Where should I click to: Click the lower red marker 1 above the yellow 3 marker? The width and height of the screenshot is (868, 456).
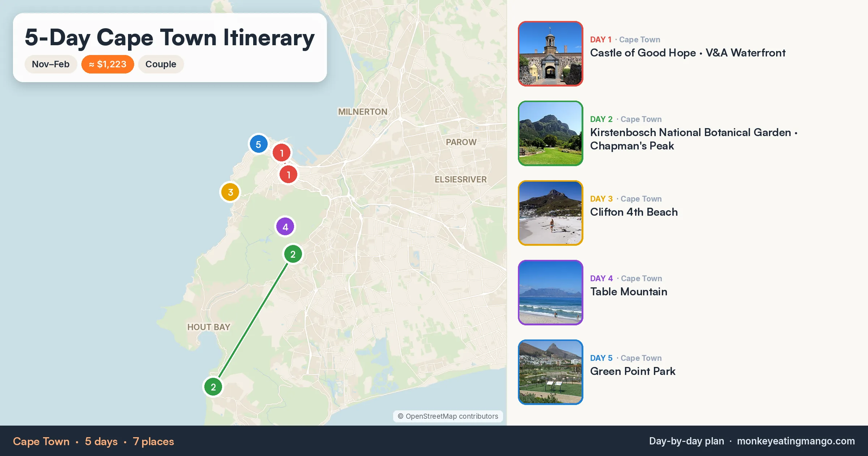pos(288,175)
